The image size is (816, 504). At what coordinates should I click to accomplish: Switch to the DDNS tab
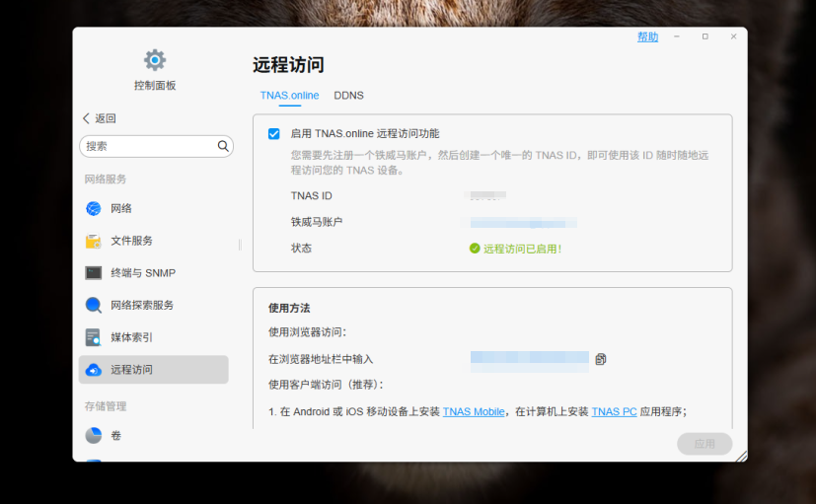348,96
